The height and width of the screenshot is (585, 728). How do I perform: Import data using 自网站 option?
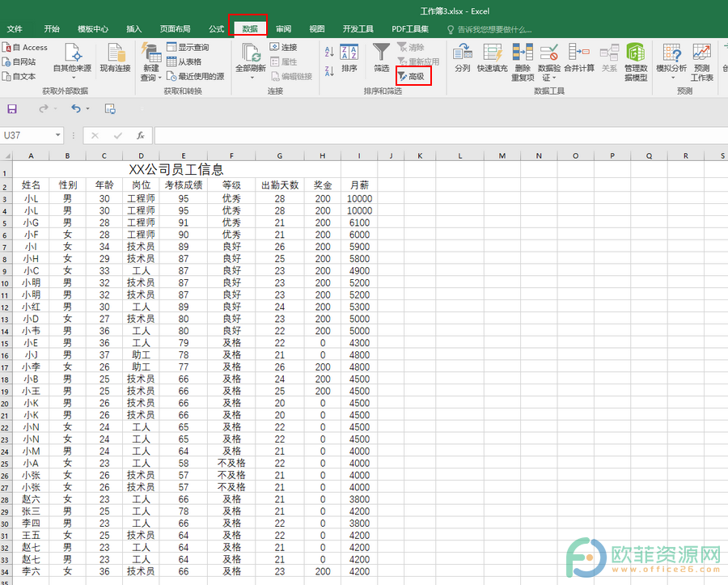(x=19, y=61)
